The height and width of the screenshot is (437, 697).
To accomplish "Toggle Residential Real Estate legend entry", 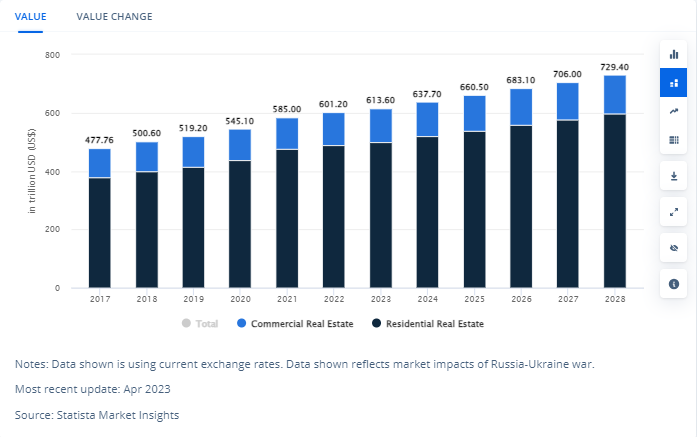I will [428, 324].
